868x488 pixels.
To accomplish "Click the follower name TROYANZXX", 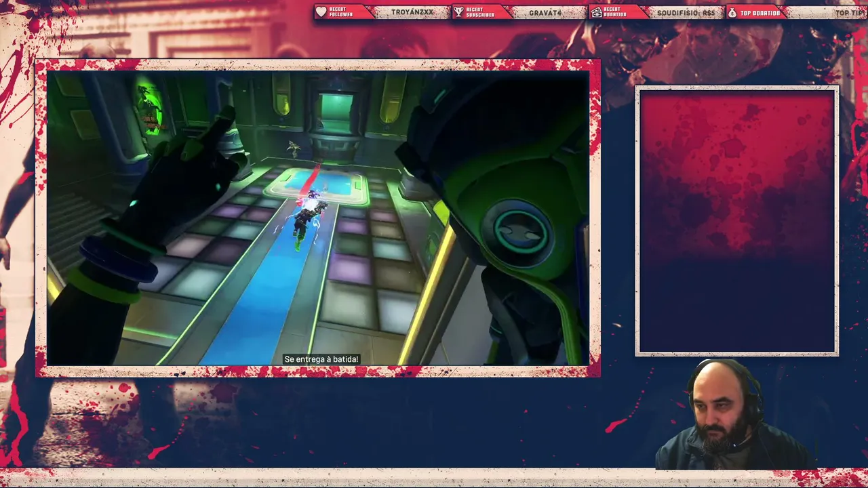I will (412, 13).
